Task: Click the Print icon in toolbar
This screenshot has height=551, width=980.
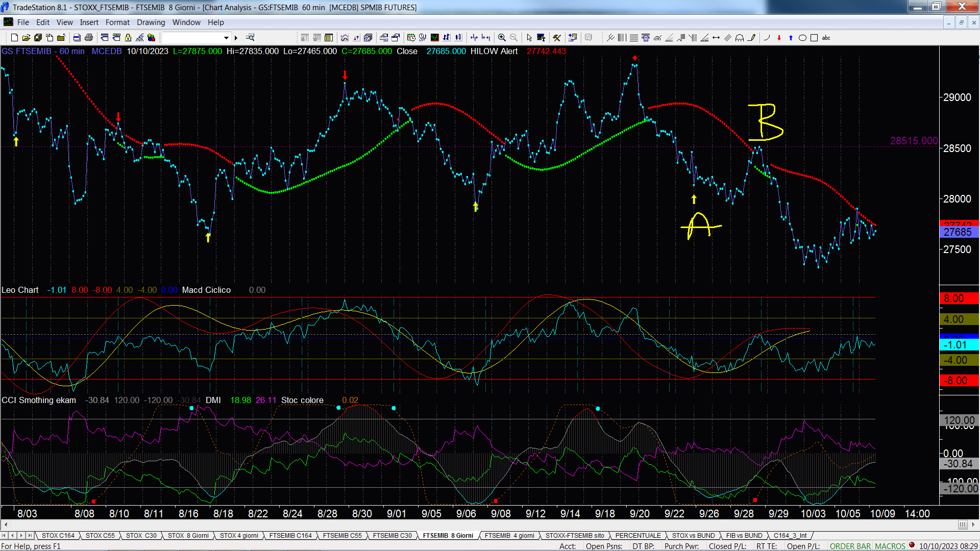Action: pyautogui.click(x=89, y=38)
